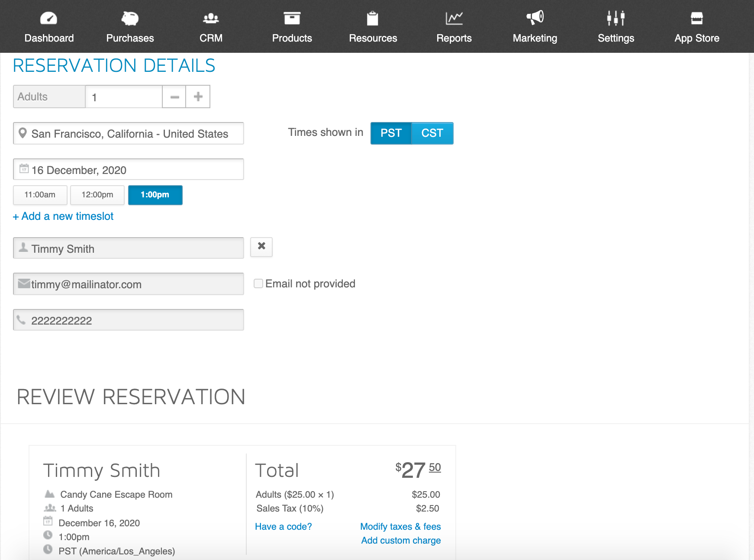
Task: Open the Products box icon
Action: (x=292, y=18)
